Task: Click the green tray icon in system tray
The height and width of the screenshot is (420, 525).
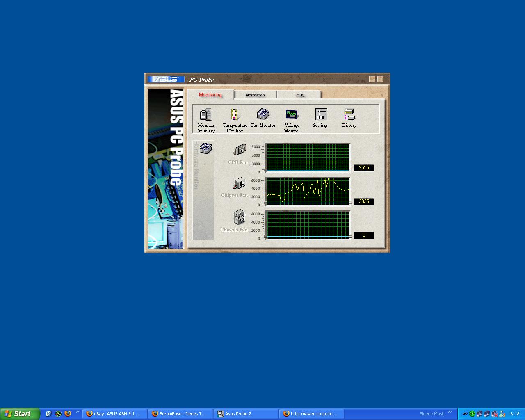Action: [x=472, y=414]
